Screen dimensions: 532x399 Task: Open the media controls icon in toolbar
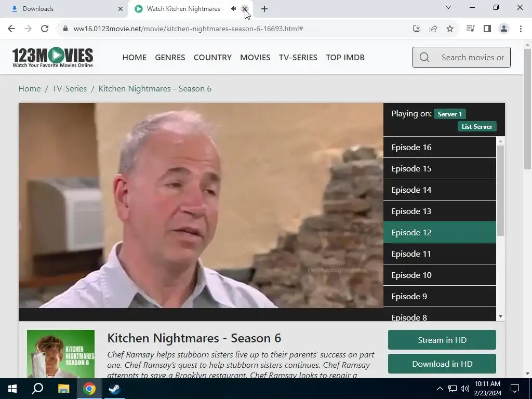pyautogui.click(x=470, y=29)
